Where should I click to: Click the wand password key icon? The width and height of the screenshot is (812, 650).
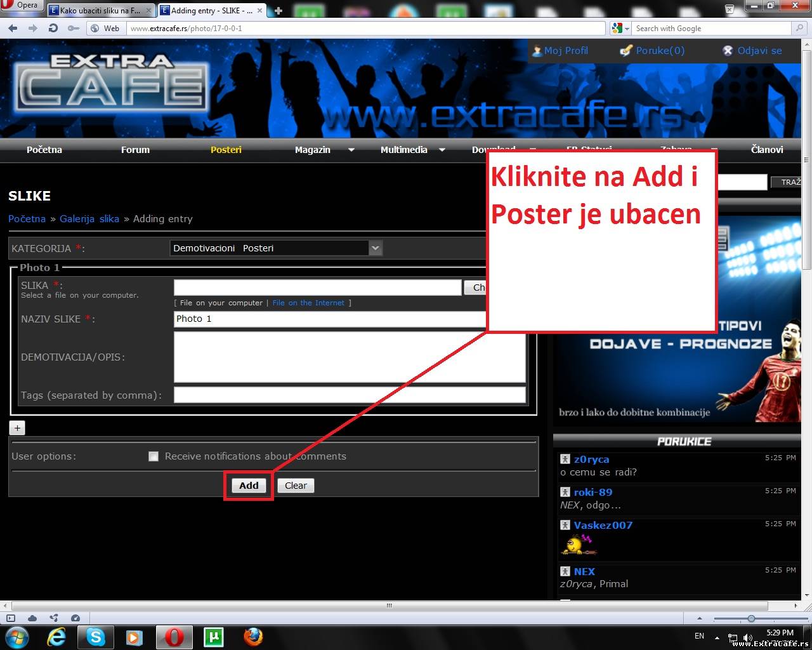[x=74, y=29]
